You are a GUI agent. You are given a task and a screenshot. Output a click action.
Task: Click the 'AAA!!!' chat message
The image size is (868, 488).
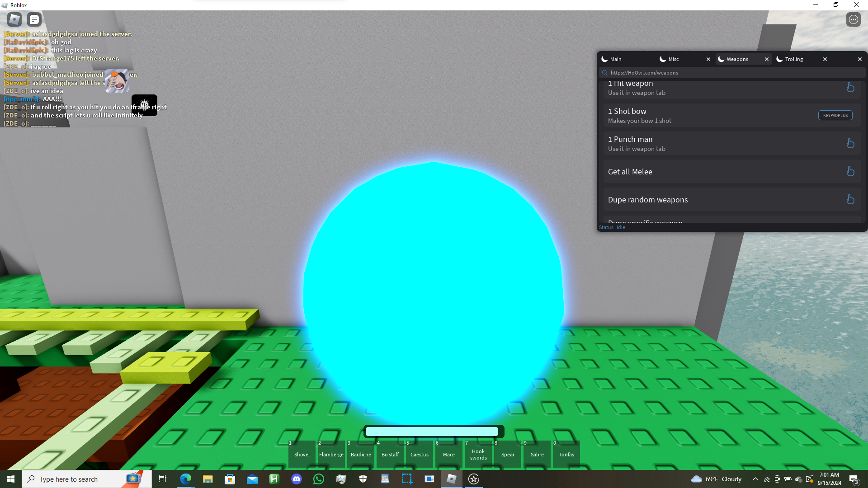(52, 99)
